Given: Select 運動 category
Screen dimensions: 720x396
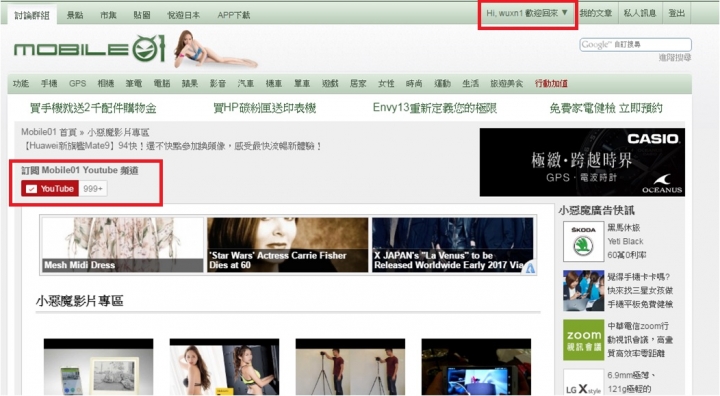Looking at the screenshot, I should [442, 84].
